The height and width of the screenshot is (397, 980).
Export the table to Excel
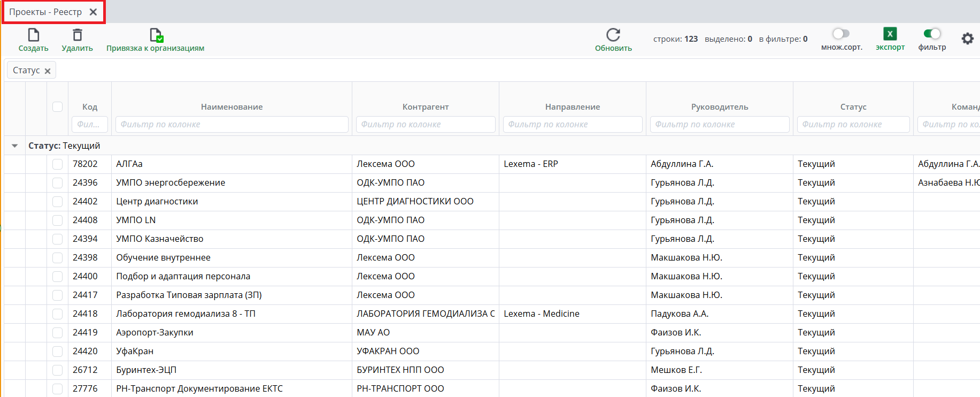[890, 34]
